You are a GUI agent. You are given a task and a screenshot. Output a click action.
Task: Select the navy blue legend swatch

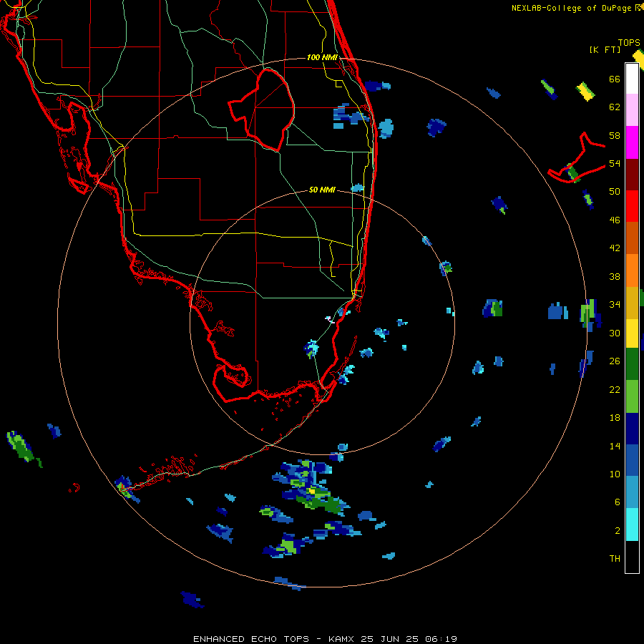pyautogui.click(x=632, y=429)
